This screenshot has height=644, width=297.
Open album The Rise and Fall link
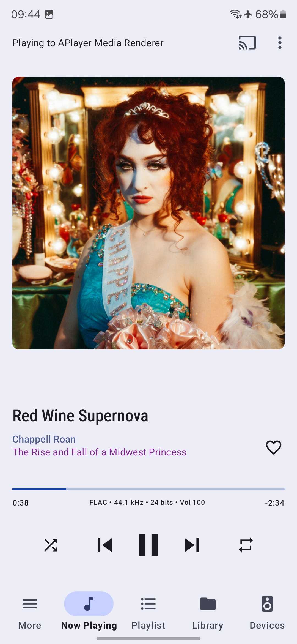[x=99, y=452]
